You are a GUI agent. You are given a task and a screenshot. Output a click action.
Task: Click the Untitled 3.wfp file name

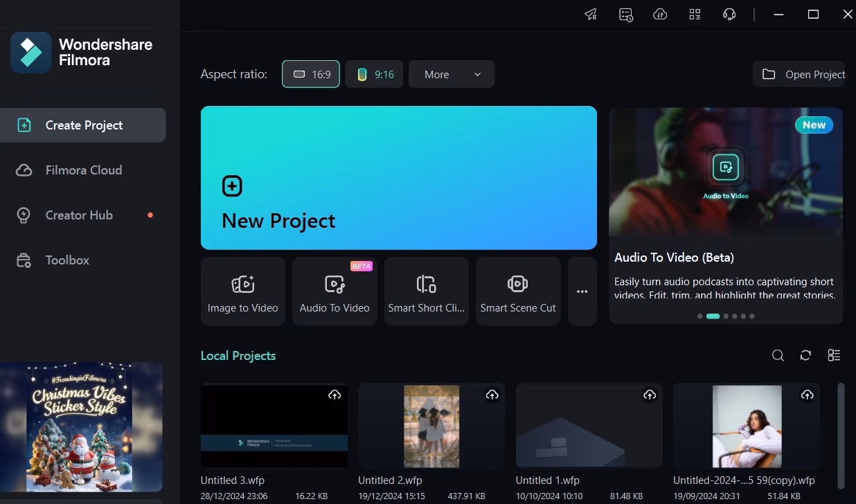coord(233,480)
